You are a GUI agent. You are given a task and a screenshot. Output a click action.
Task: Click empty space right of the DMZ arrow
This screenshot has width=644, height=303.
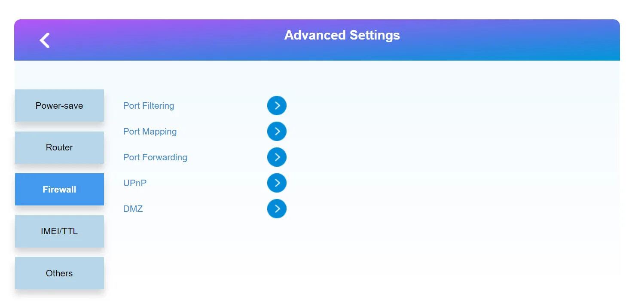pos(451,209)
